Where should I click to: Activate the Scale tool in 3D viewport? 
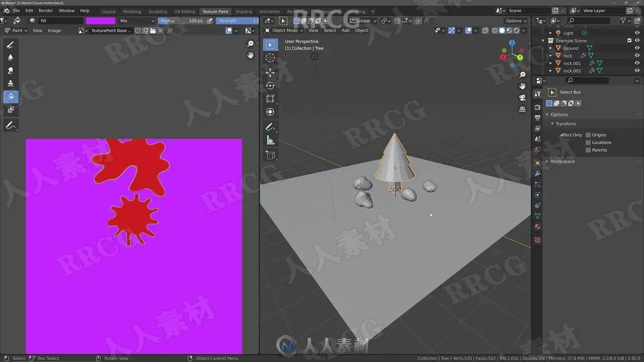pos(270,99)
